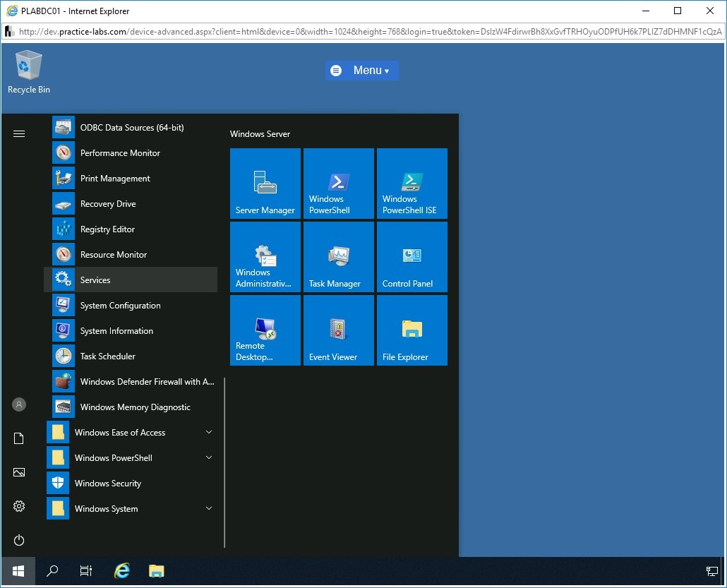Open the Settings gear in Start sidebar
Viewport: 727px width, 588px height.
[x=19, y=506]
